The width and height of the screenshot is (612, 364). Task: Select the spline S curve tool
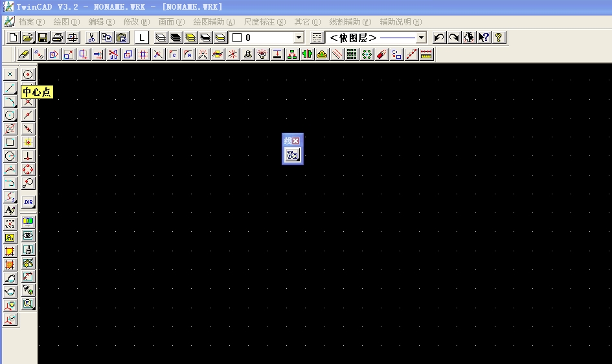[x=10, y=197]
